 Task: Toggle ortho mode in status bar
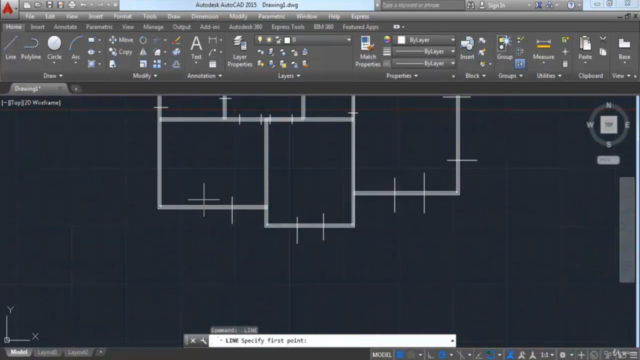pyautogui.click(x=431, y=355)
